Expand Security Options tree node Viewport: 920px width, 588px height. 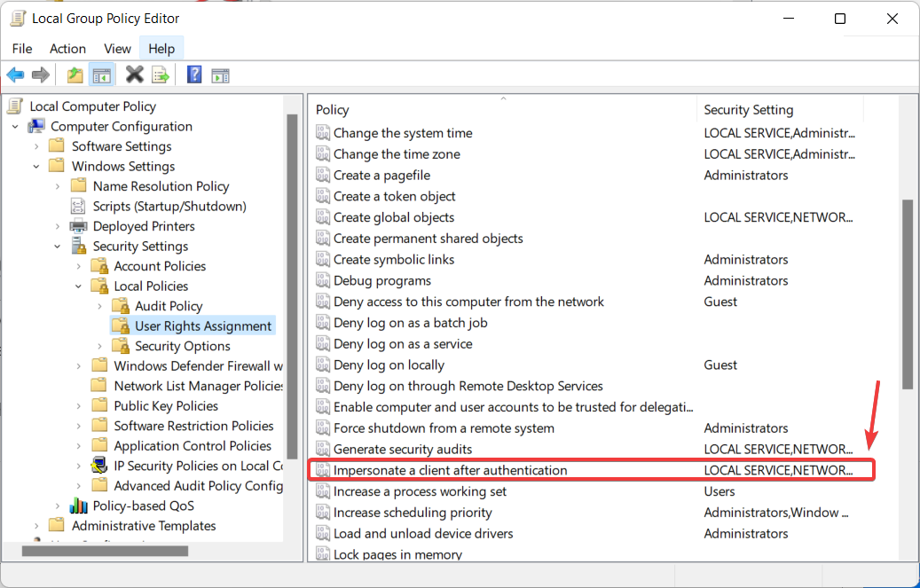tap(100, 346)
